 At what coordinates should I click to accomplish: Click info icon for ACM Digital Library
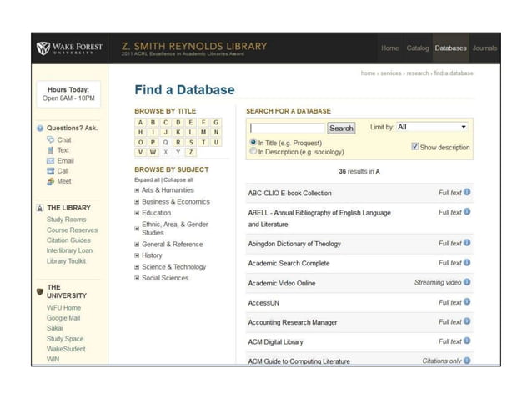click(x=467, y=341)
